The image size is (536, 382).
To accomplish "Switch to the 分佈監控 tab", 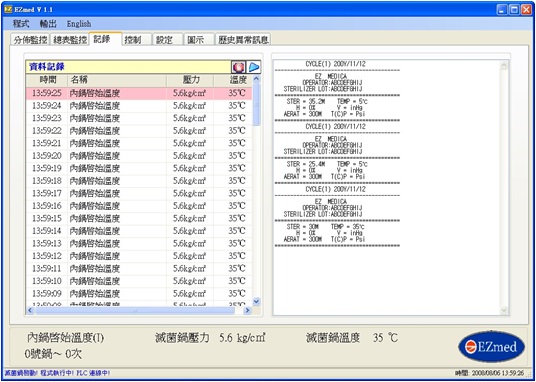I will tap(30, 39).
